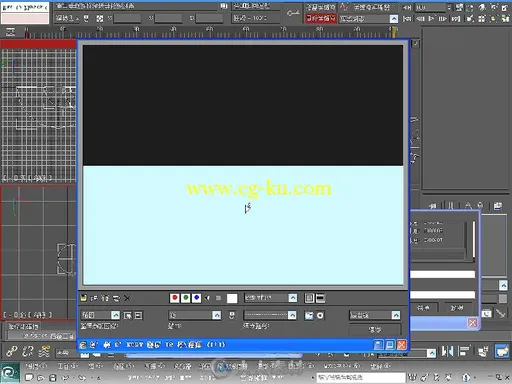Screen dimensions: 512x384
Task: Open Render Setup from the render window
Action: 309,315
